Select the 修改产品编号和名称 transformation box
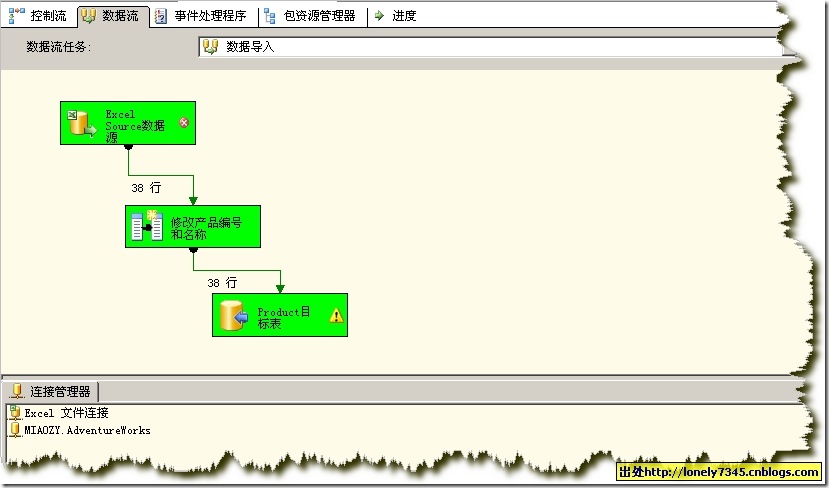This screenshot has width=829, height=488. (x=193, y=226)
